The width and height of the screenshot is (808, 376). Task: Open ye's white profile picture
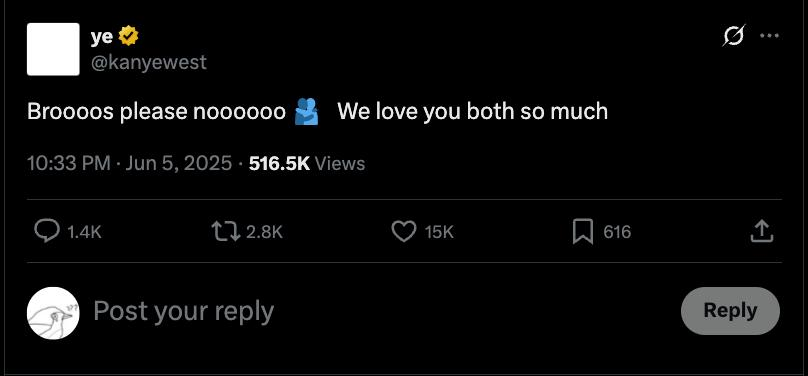(53, 49)
